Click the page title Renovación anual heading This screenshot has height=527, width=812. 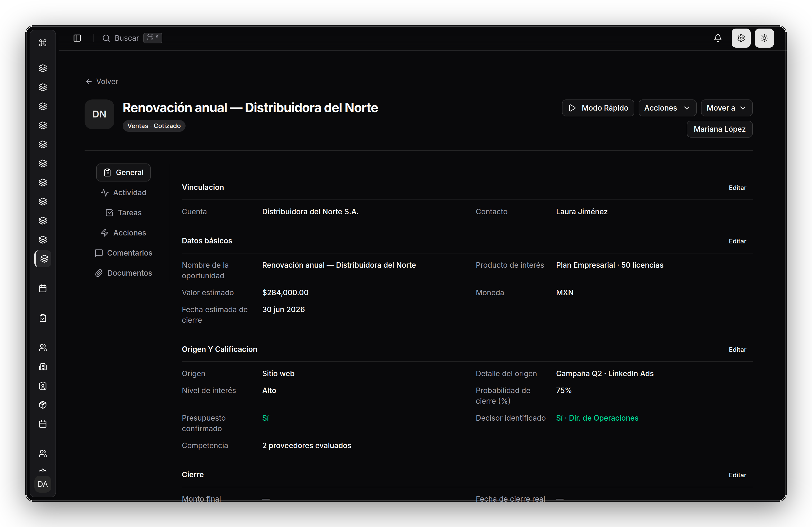[250, 108]
